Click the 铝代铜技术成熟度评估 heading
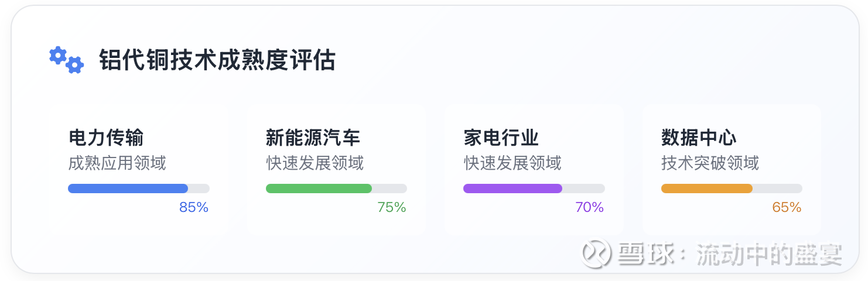Screen dimensions: 868x281 (217, 60)
